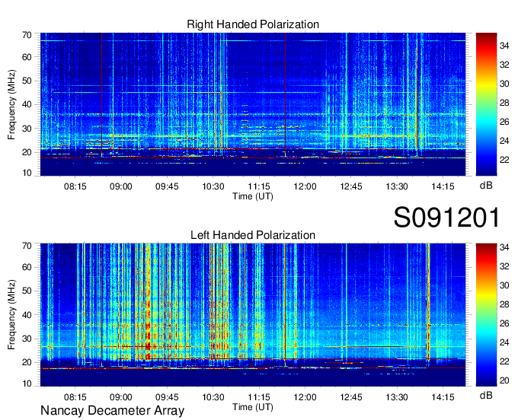Click the S091201 observation label
Screen dimensions: 518x420
(446, 218)
